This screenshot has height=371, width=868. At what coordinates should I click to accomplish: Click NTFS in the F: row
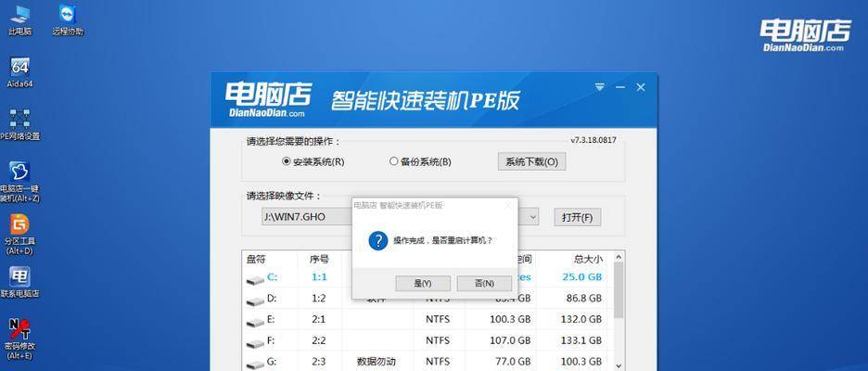[438, 340]
